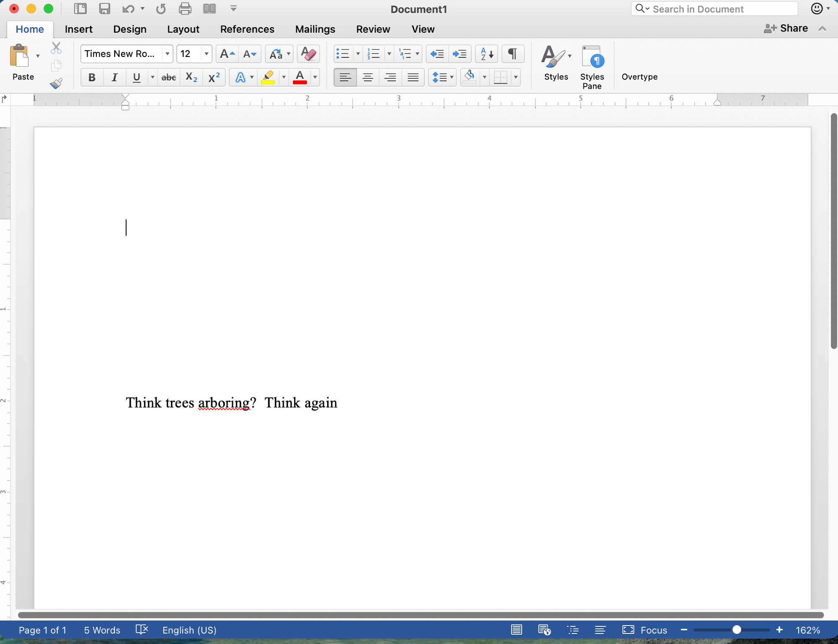Click the Format Painter brush icon
Image resolution: width=838 pixels, height=644 pixels.
pos(56,83)
